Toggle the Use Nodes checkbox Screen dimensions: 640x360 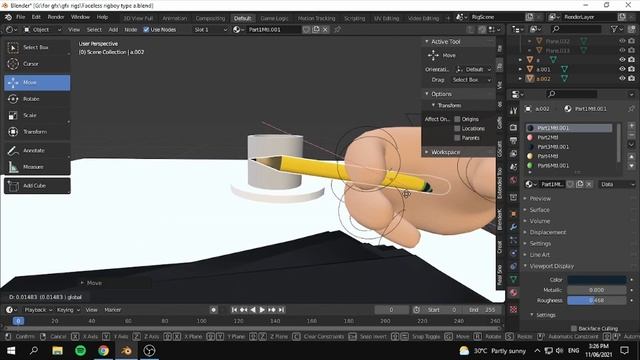pos(146,29)
